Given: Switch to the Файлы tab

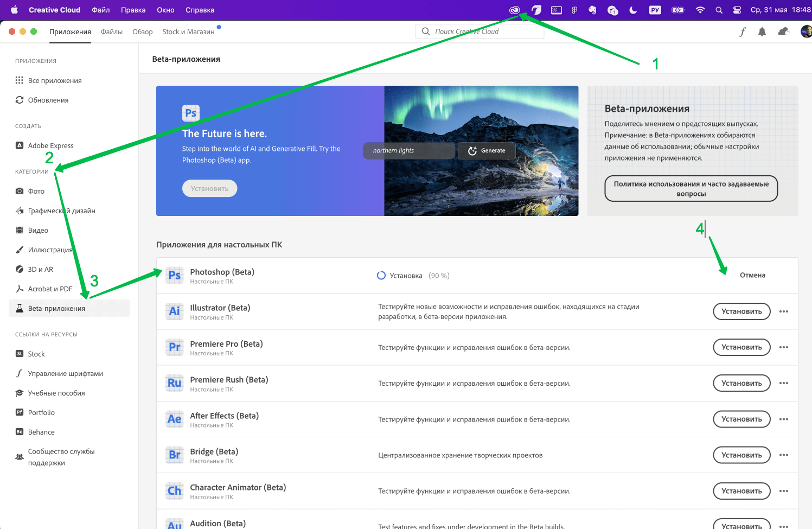Looking at the screenshot, I should [x=112, y=31].
